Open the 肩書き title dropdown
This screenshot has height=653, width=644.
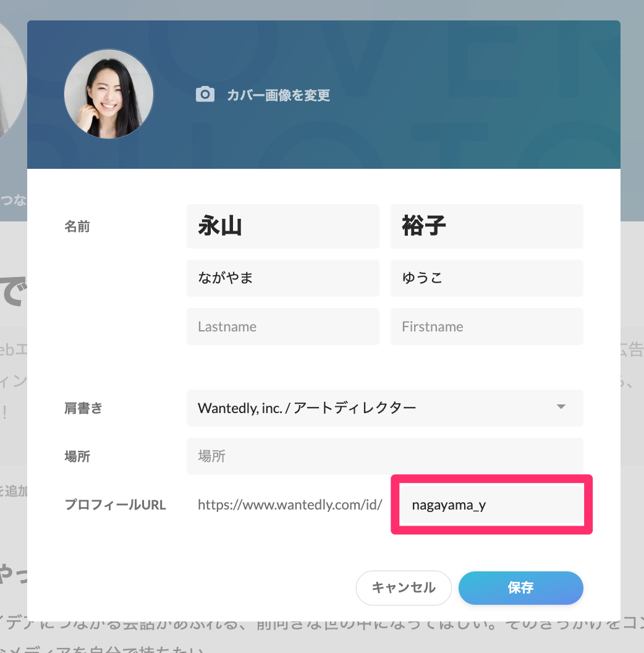click(384, 408)
